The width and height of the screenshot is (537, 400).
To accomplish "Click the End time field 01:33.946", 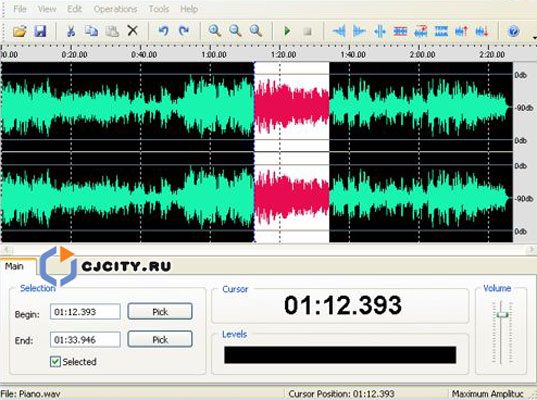I will pyautogui.click(x=85, y=339).
